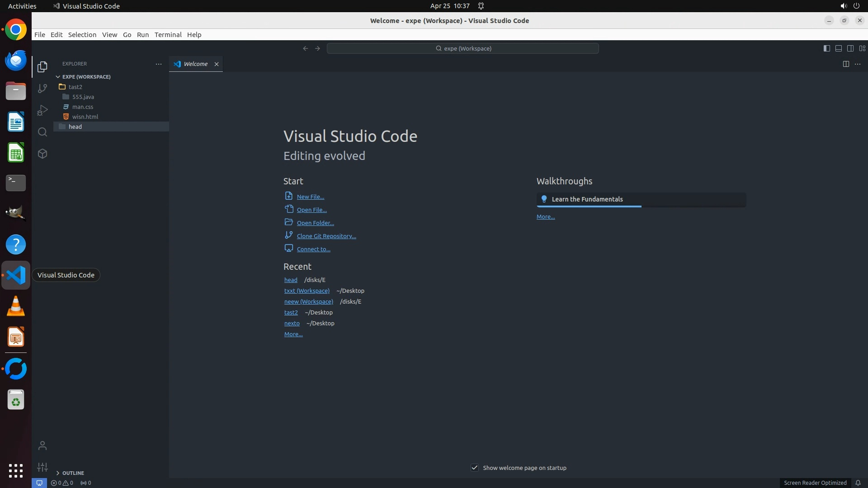This screenshot has width=868, height=488.
Task: Click the Clone Git Repository link
Action: point(326,236)
